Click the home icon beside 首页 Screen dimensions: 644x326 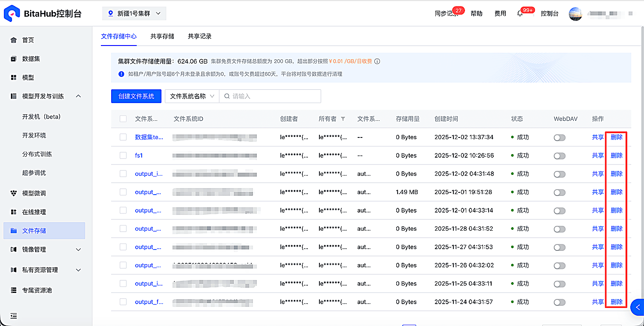13,40
